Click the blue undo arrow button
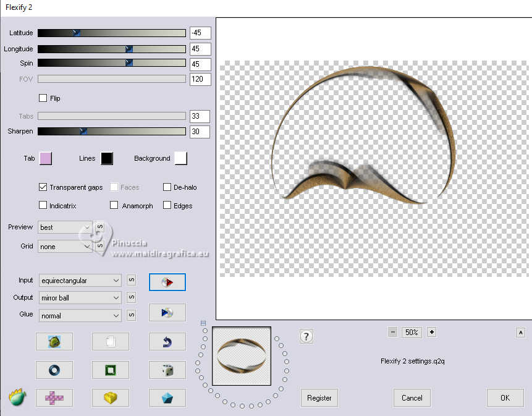The height and width of the screenshot is (416, 532). pyautogui.click(x=167, y=341)
